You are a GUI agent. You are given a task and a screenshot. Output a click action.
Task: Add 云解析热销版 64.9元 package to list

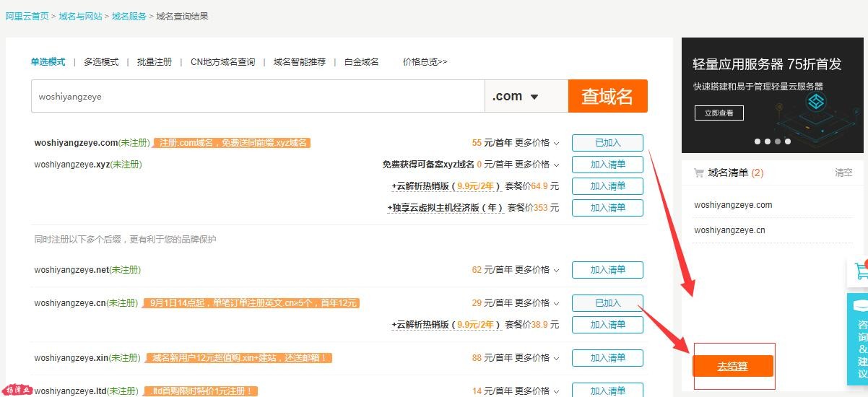coord(607,186)
